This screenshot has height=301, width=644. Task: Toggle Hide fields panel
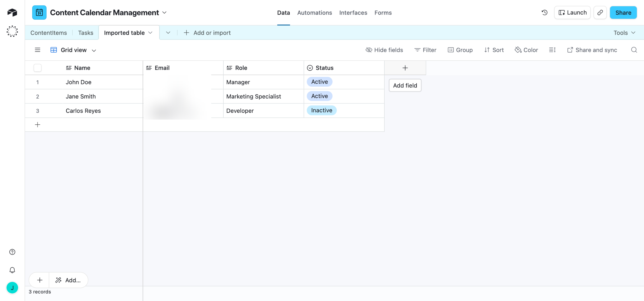click(384, 50)
